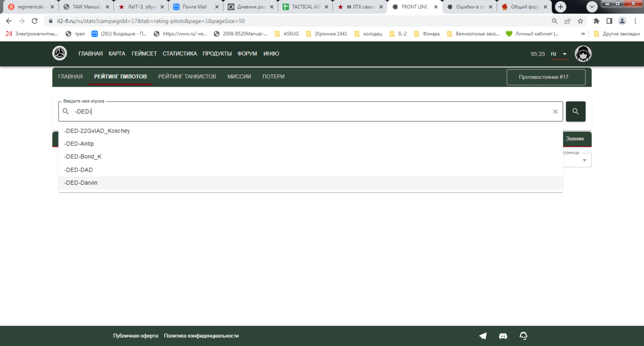
Task: Choose -DED-22GvIAD_Koschey suggestion
Action: 97,131
